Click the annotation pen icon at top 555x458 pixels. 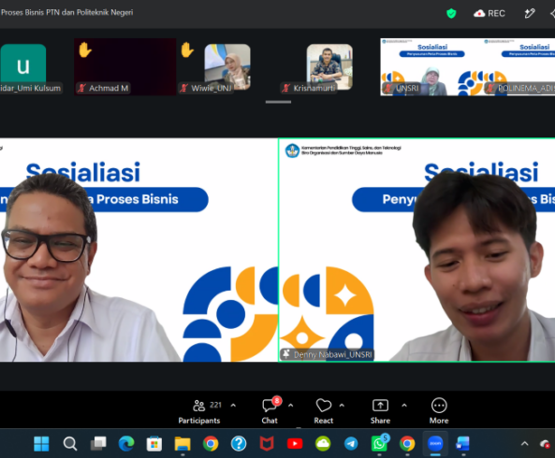pos(530,13)
